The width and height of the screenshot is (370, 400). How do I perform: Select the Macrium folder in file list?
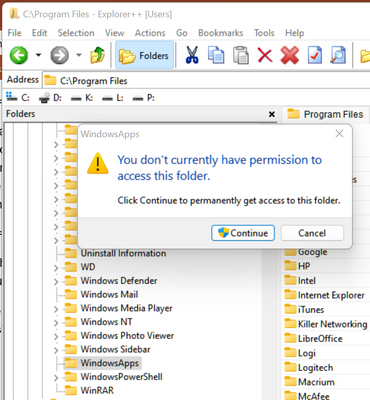[309, 382]
